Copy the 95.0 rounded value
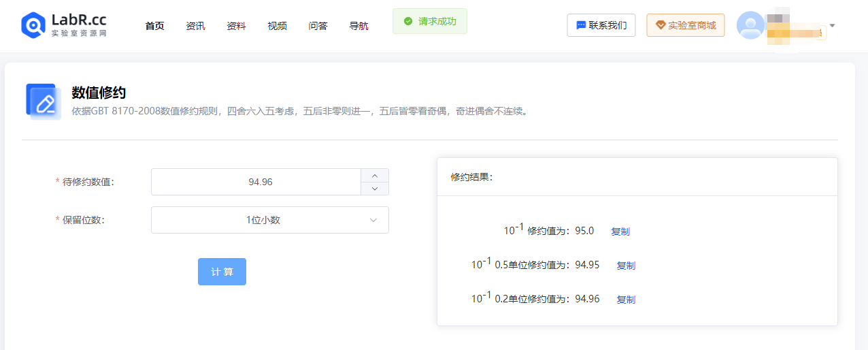The width and height of the screenshot is (868, 350). (x=620, y=232)
